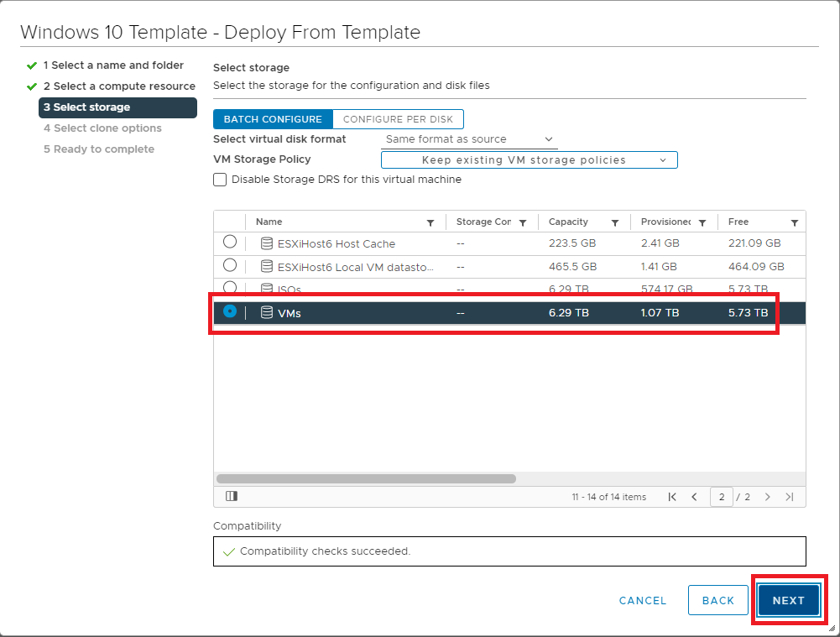Click the Storage Compatibility column filter icon

coord(523,223)
